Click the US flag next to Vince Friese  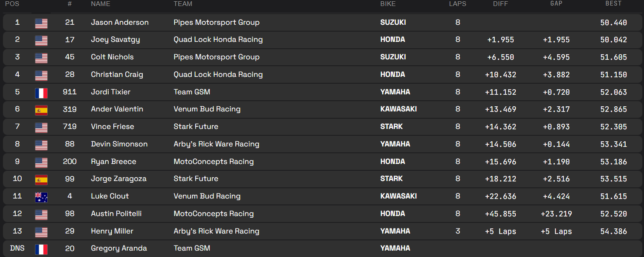coord(41,127)
